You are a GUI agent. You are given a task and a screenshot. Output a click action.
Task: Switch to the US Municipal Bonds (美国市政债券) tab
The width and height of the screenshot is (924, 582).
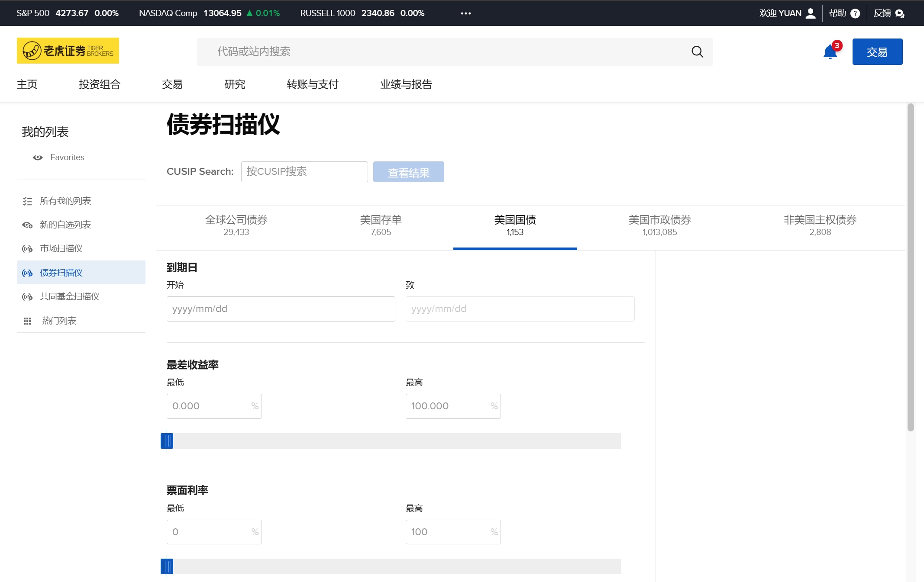[x=659, y=225]
